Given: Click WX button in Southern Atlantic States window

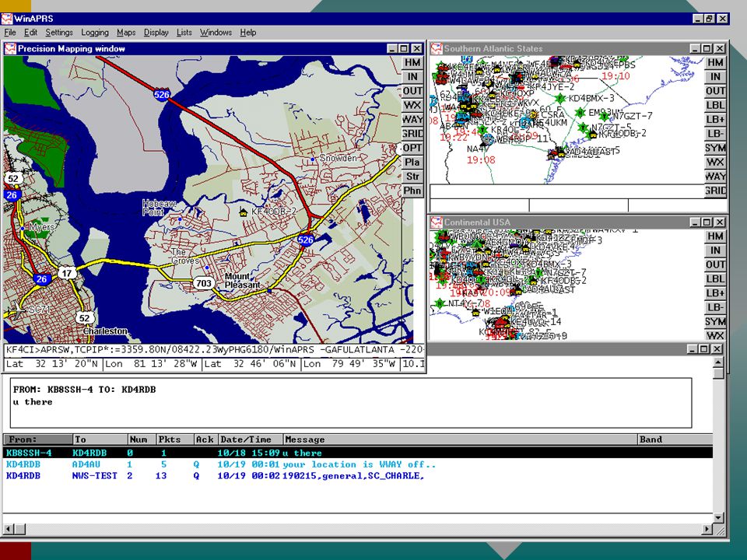Looking at the screenshot, I should point(715,163).
